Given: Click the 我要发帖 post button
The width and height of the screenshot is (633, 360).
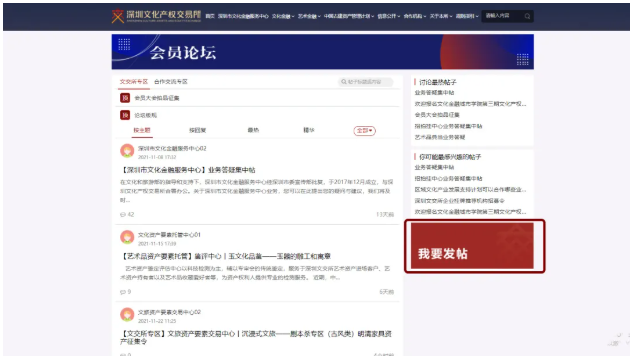Looking at the screenshot, I should [472, 246].
